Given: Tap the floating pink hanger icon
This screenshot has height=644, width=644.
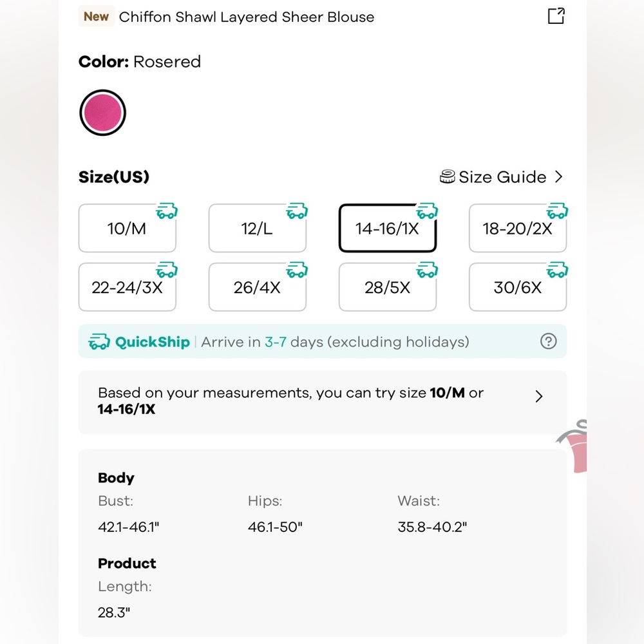Looking at the screenshot, I should coord(575,448).
